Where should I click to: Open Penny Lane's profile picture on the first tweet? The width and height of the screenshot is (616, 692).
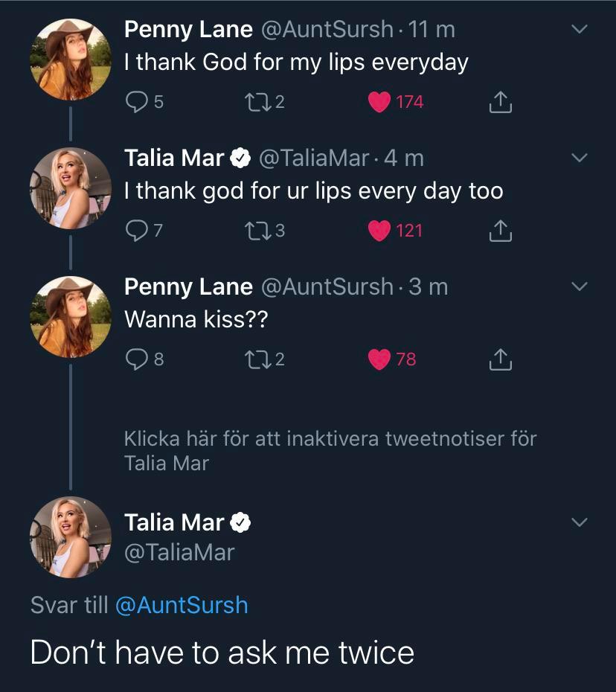coord(70,60)
